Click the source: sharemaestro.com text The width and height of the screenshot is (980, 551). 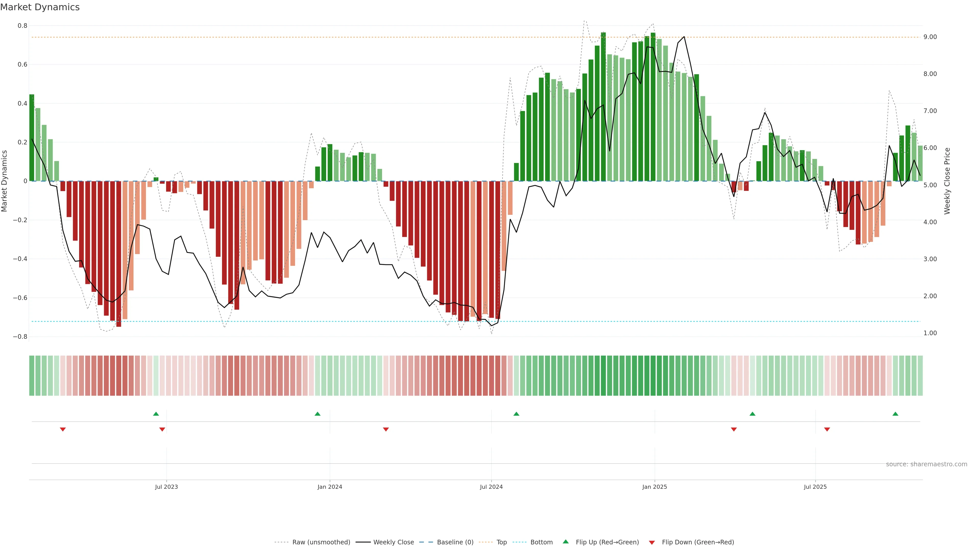coord(926,464)
